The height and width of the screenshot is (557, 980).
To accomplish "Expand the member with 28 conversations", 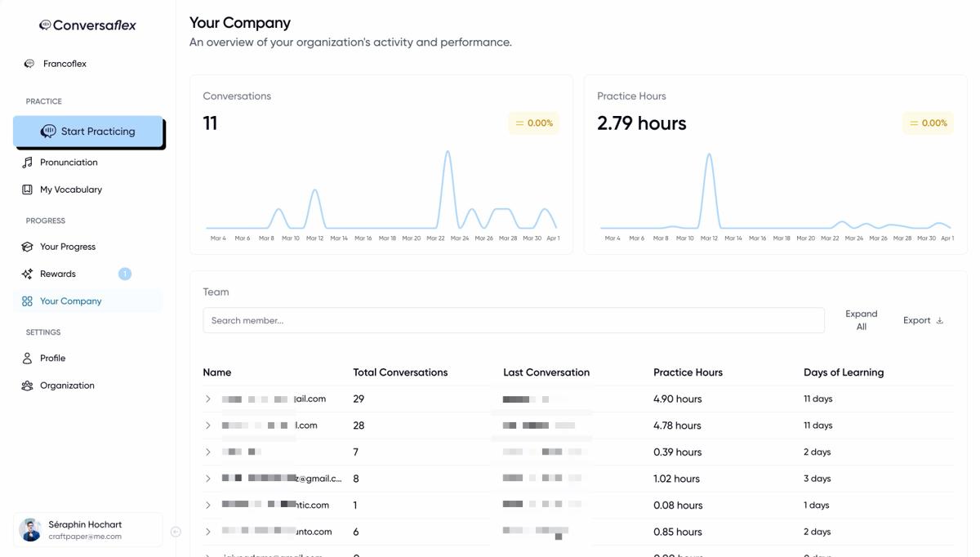I will [x=207, y=425].
